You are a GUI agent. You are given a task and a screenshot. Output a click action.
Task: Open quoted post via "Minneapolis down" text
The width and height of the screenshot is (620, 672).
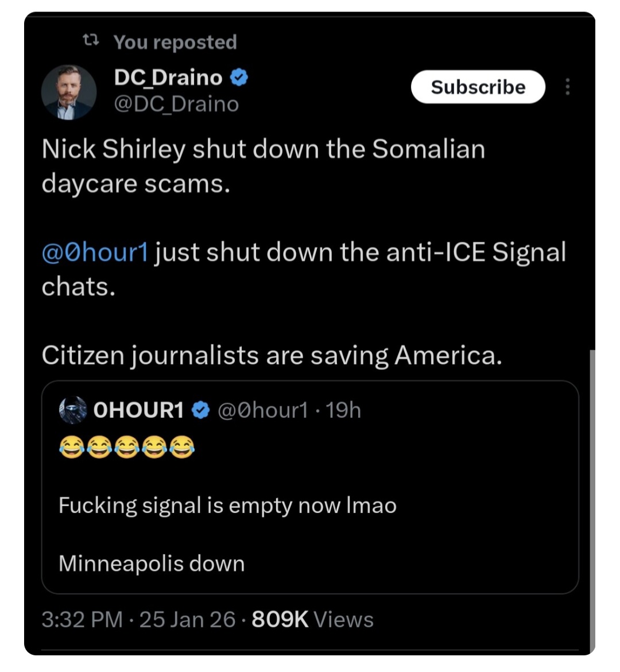coord(152,563)
